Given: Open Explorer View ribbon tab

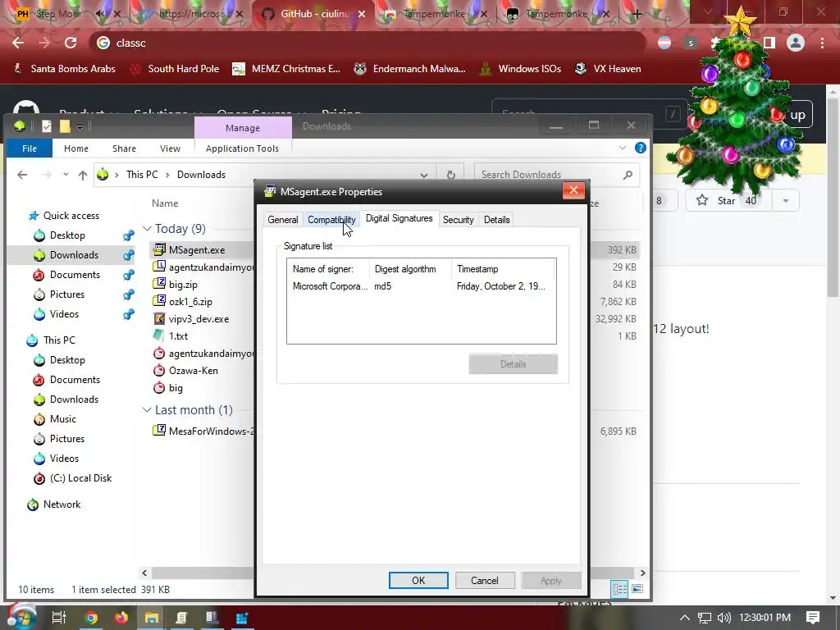Looking at the screenshot, I should [x=170, y=148].
